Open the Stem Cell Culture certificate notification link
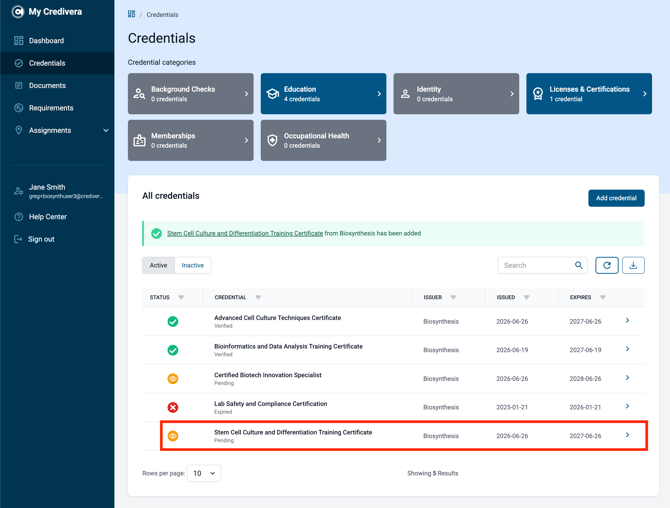Screen dimensions: 670x508 pyautogui.click(x=245, y=233)
